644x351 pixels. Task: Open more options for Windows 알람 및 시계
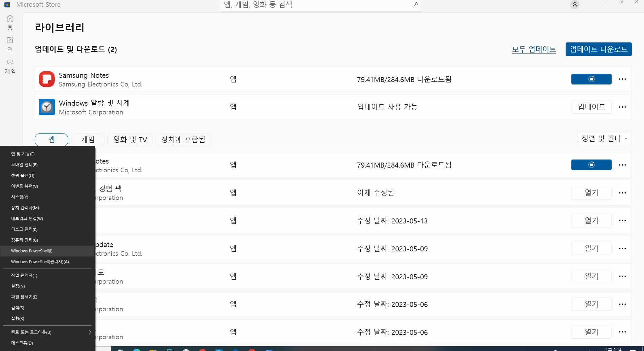[622, 107]
